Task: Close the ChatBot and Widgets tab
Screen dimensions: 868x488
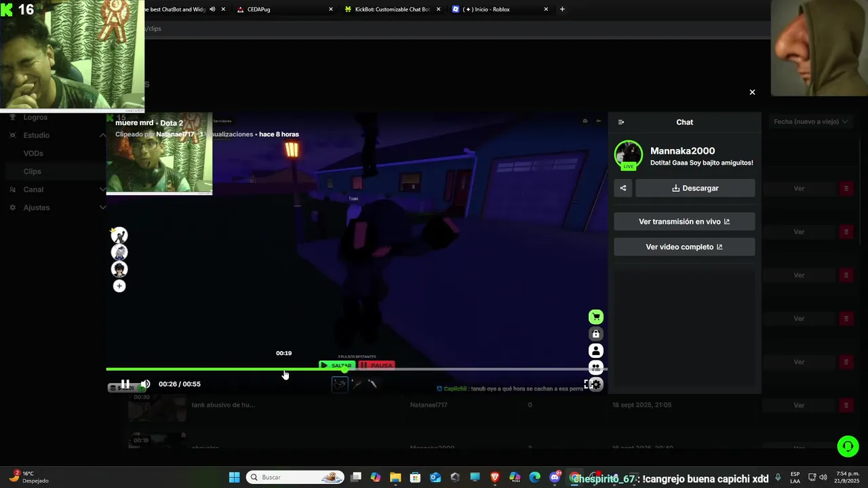Action: (223, 9)
